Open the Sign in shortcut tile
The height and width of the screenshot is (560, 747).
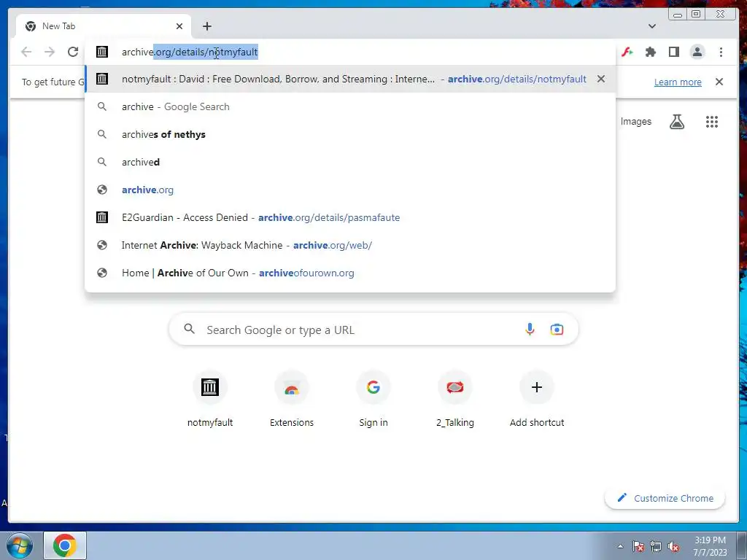[x=373, y=399]
